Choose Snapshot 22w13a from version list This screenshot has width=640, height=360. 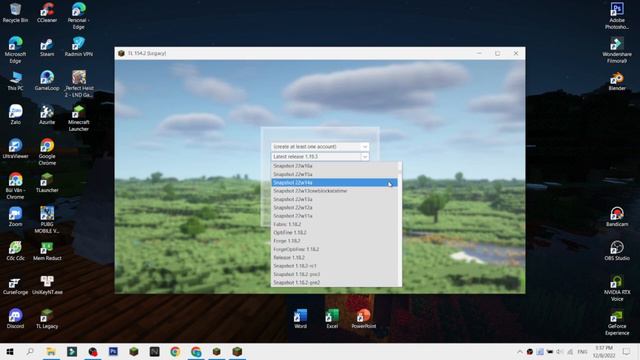tap(334, 199)
